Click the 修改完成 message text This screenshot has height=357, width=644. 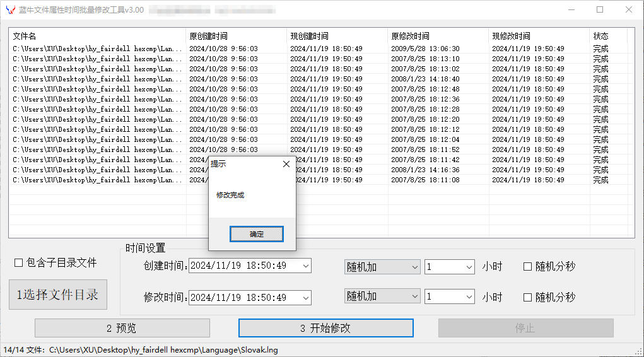[x=230, y=195]
